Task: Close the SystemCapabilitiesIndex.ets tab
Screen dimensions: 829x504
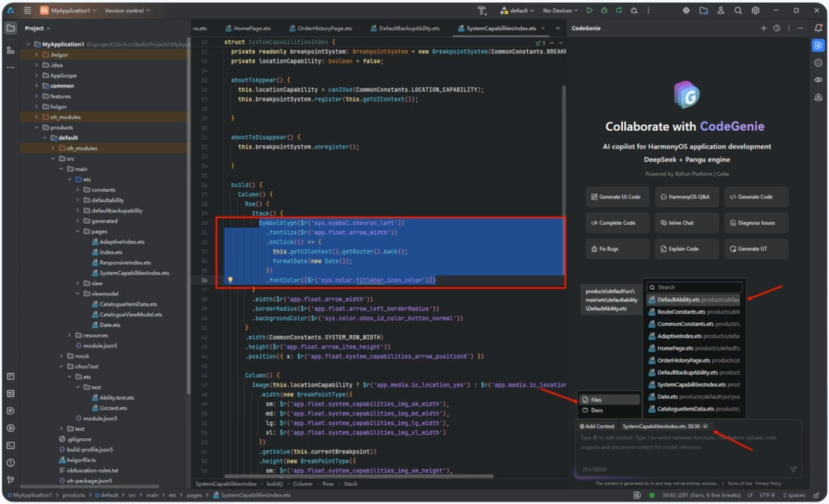Action: click(543, 28)
